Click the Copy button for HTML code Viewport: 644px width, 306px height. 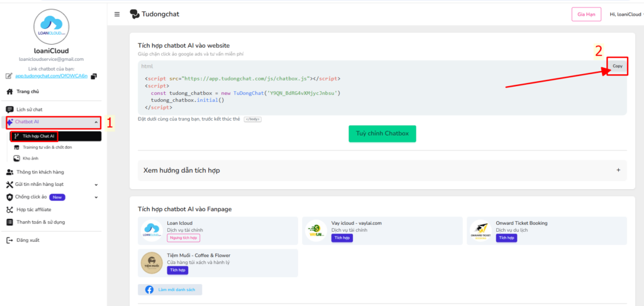618,66
